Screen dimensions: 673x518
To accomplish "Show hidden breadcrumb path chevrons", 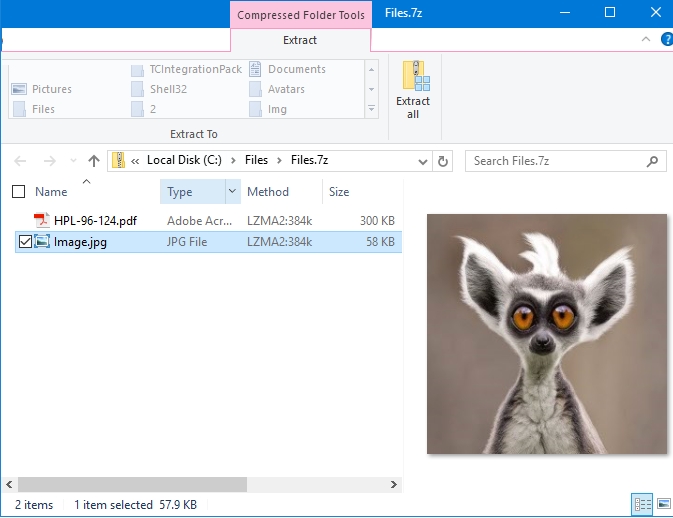I will 135,161.
